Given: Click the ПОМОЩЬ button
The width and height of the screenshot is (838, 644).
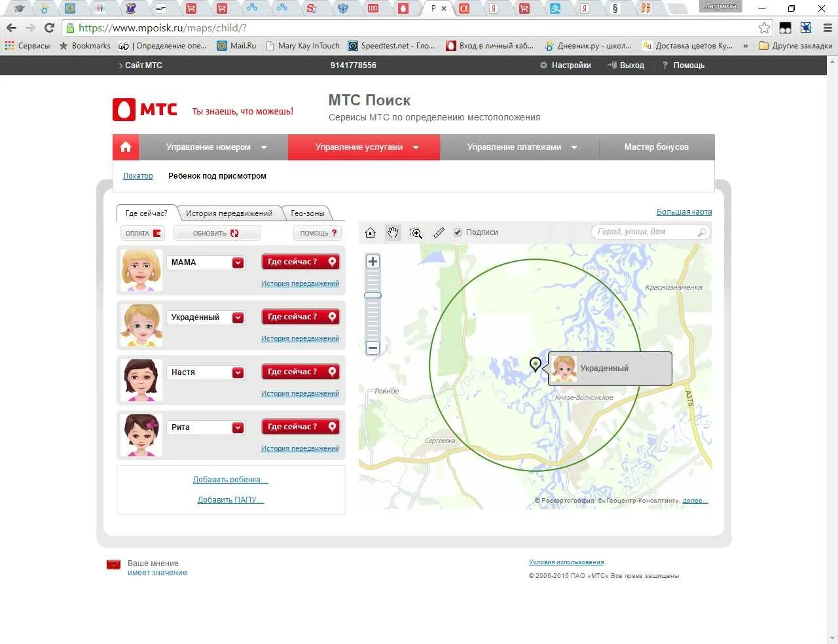Looking at the screenshot, I should [318, 233].
